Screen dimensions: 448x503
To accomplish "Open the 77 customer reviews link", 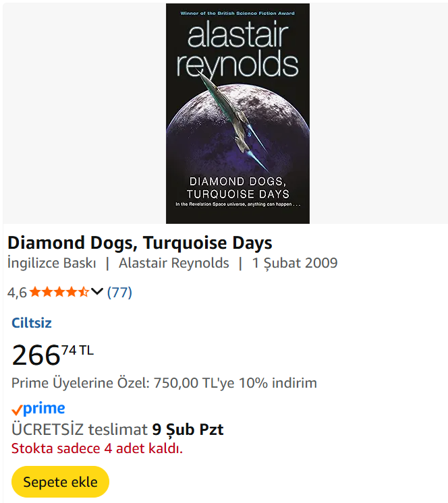I will 119,292.
